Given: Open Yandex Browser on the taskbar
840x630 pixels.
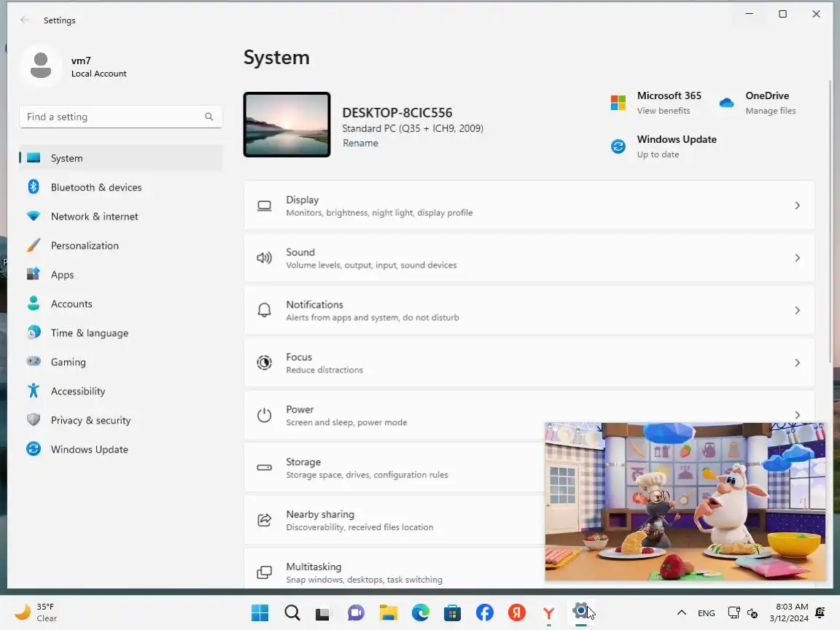Looking at the screenshot, I should pyautogui.click(x=548, y=612).
